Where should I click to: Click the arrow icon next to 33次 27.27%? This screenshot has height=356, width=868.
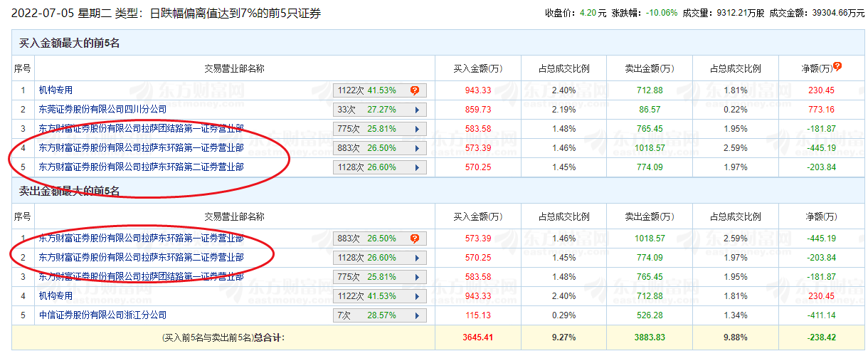[416, 110]
